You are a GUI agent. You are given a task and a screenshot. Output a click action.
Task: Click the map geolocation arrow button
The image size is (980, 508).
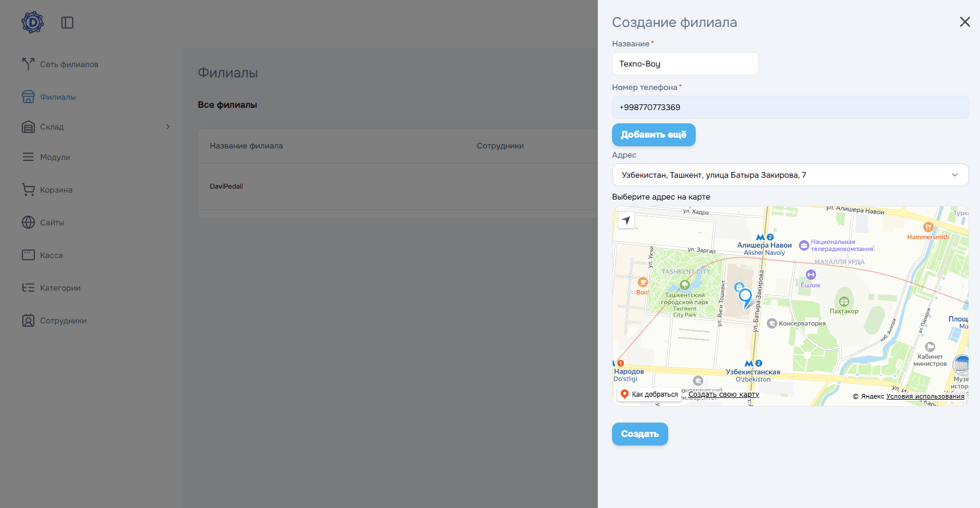pos(626,220)
